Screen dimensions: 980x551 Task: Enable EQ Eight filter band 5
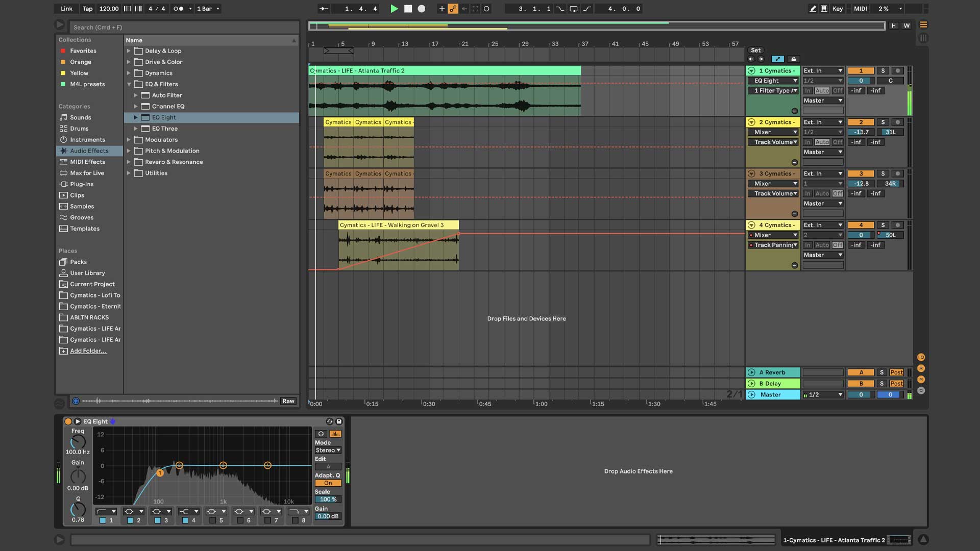[x=212, y=520]
